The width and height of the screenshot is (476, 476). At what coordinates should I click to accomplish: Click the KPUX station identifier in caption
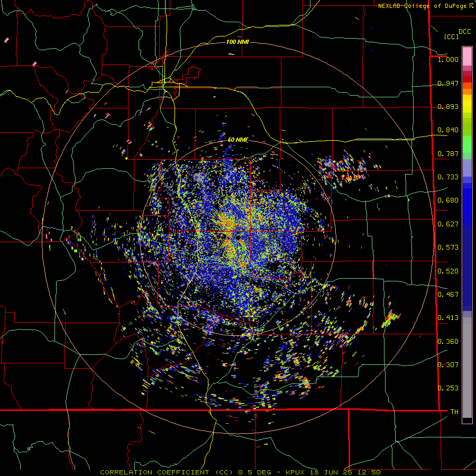coord(296,472)
